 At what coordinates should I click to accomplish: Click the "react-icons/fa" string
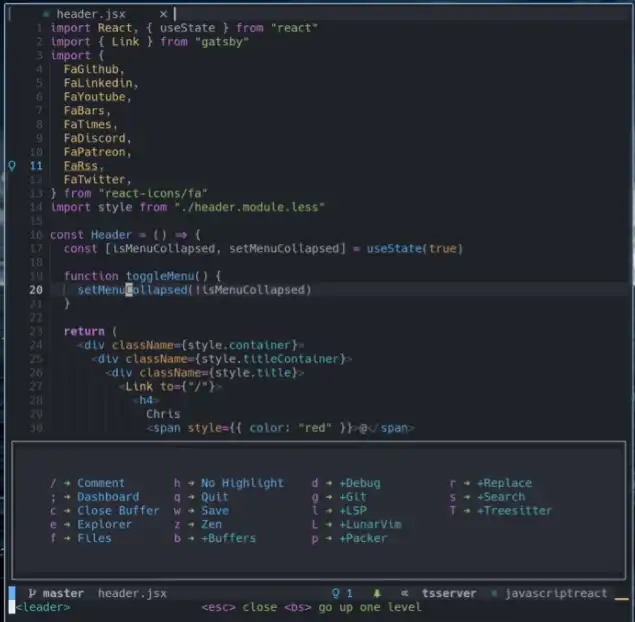pyautogui.click(x=153, y=193)
